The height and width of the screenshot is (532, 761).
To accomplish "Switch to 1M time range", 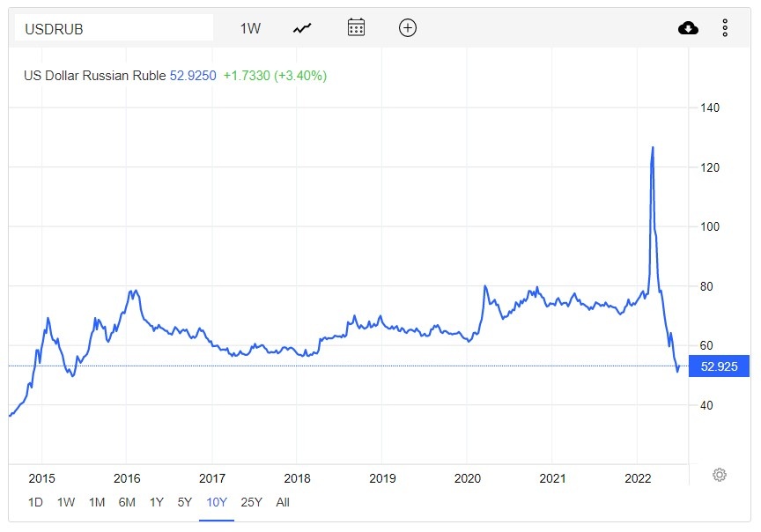I will pos(97,502).
